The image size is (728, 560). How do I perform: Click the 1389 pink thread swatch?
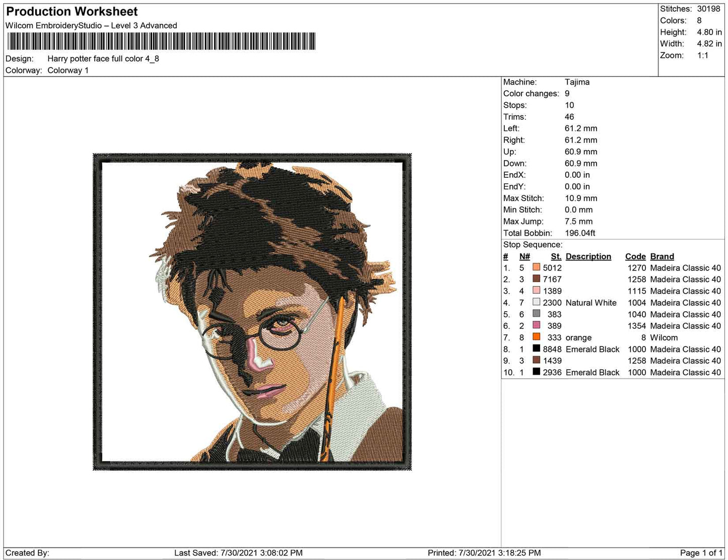(x=536, y=291)
